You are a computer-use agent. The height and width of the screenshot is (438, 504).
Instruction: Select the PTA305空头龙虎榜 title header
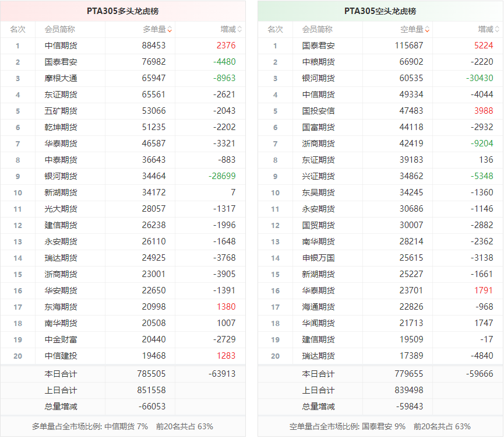pos(380,11)
